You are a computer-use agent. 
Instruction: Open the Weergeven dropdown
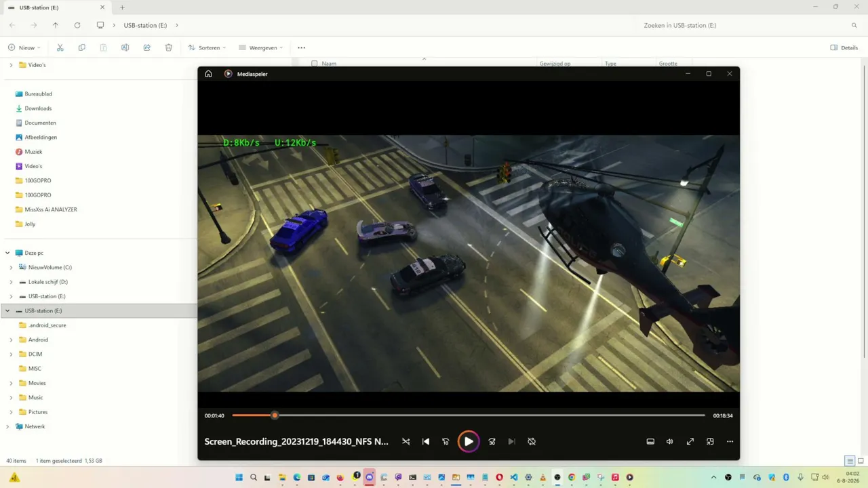coord(261,47)
